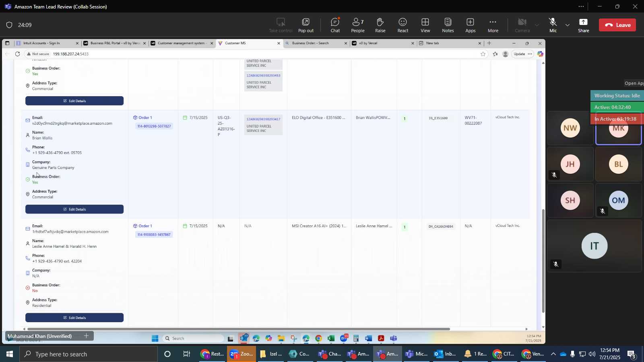Click the SH participant tile
This screenshot has height=362, width=644.
pyautogui.click(x=570, y=200)
